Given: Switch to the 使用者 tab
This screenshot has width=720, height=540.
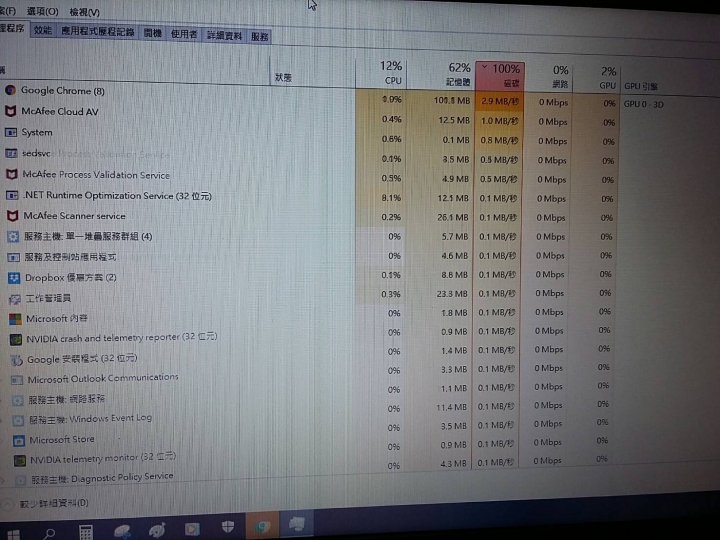Looking at the screenshot, I should pyautogui.click(x=184, y=34).
